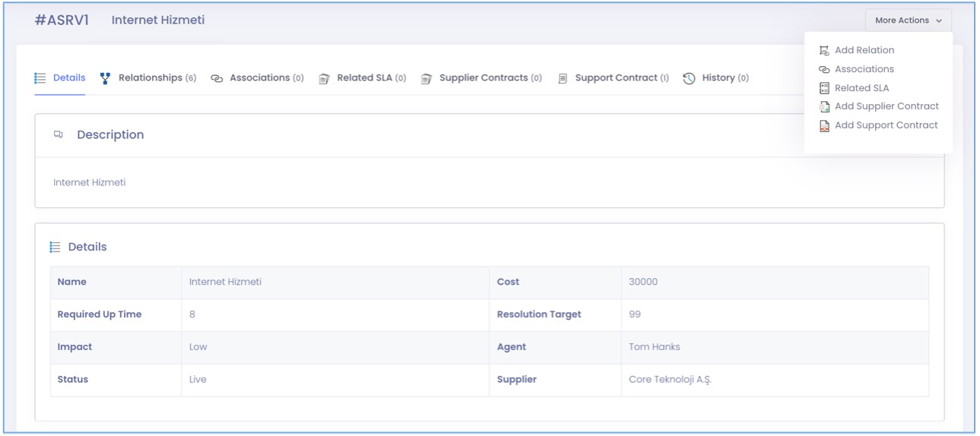Click the Core Teknoloji A.Ş. supplier value

click(670, 380)
